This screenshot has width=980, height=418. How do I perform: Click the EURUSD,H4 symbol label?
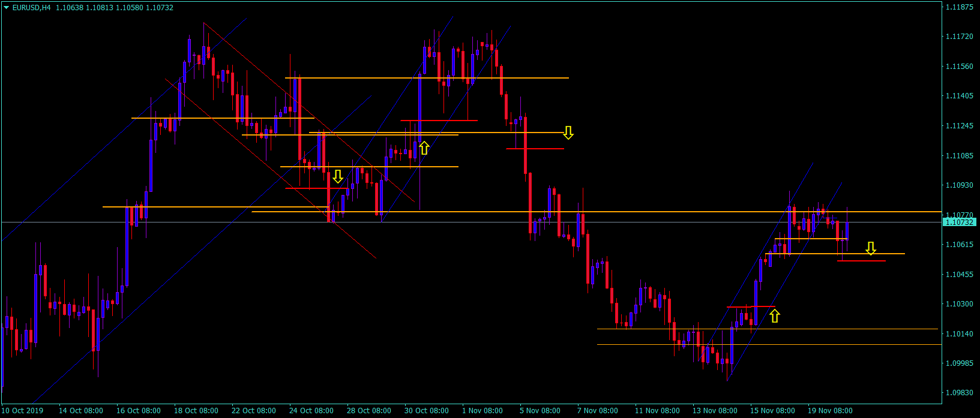tap(31, 8)
